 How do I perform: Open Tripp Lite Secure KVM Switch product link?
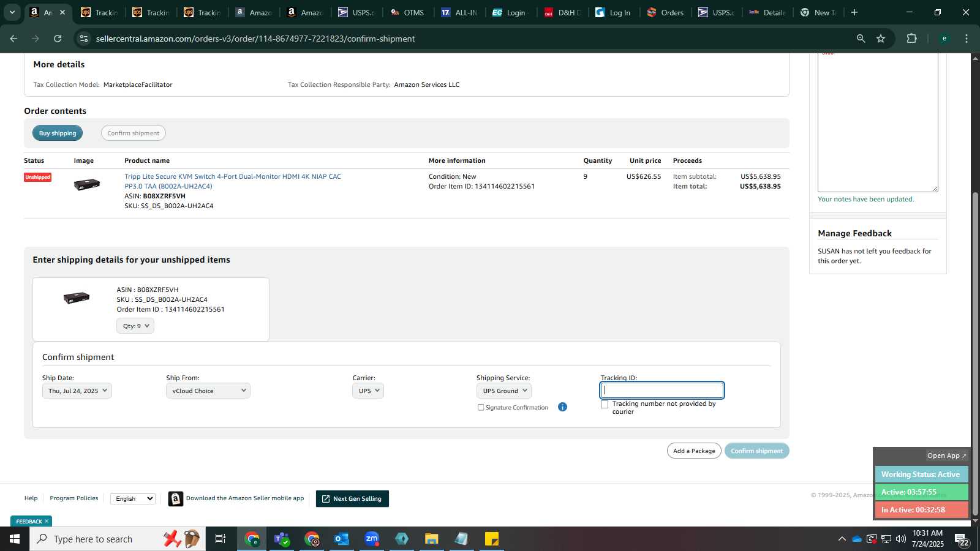[x=233, y=181]
